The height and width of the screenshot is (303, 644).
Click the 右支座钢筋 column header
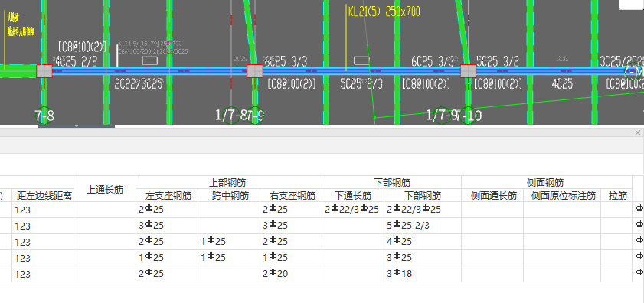click(x=291, y=195)
